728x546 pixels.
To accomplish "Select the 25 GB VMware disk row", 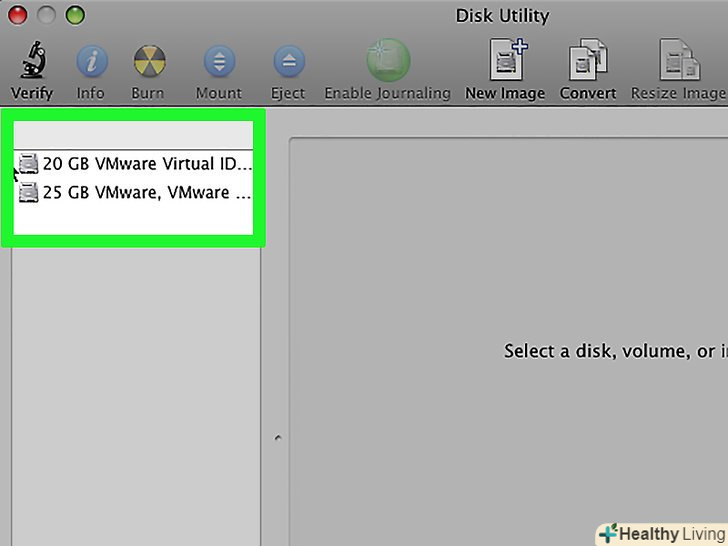I will tap(133, 192).
